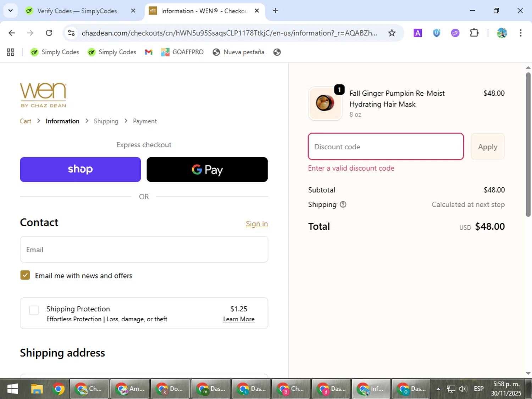
Task: Switch to the Do... taskbar window
Action: coord(170,389)
